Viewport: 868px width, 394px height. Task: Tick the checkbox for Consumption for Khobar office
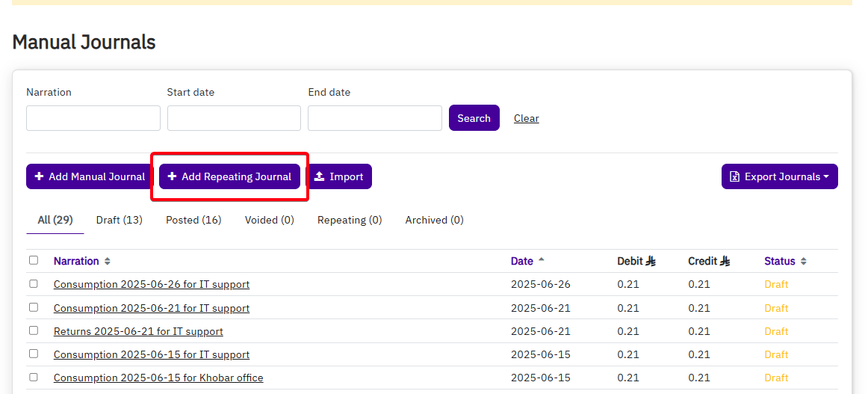pos(34,377)
